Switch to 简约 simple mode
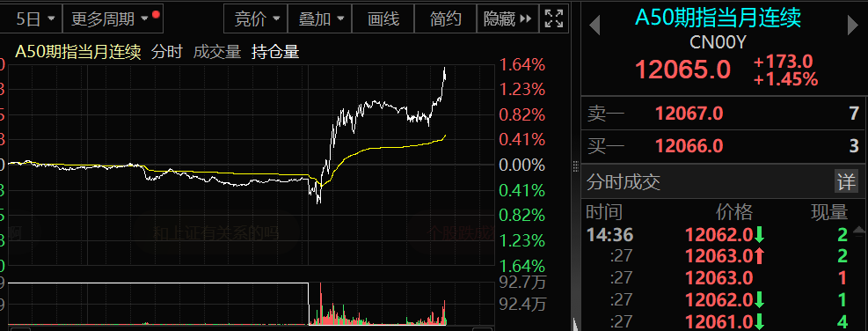Image resolution: width=868 pixels, height=331 pixels. 446,18
